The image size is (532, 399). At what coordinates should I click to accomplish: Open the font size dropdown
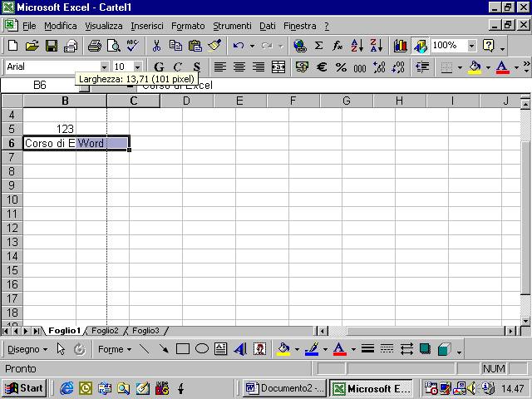tap(137, 66)
